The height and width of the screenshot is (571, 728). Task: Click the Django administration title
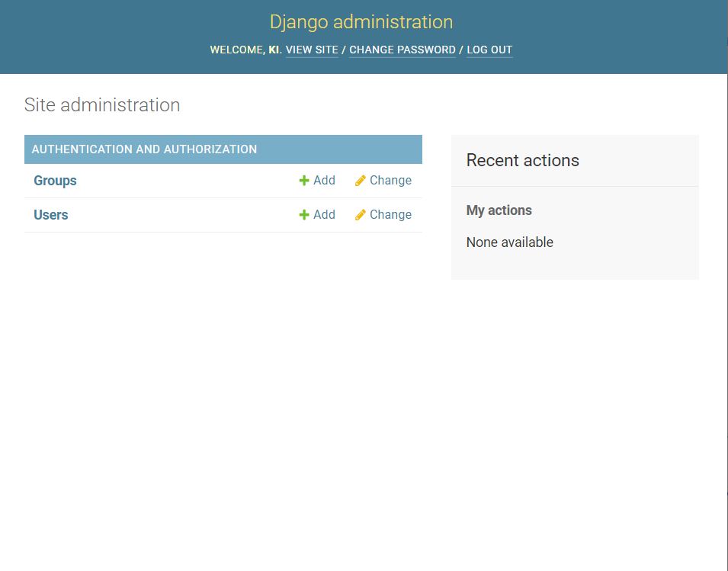(x=361, y=22)
